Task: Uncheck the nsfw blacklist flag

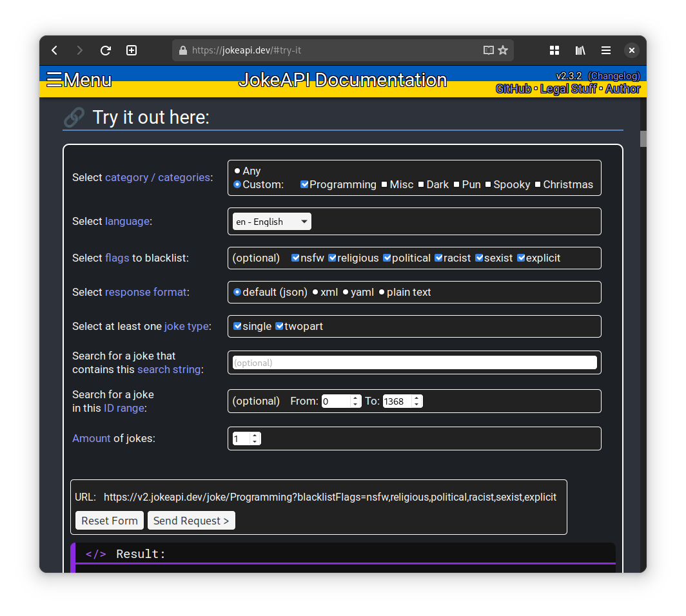Action: click(x=295, y=258)
